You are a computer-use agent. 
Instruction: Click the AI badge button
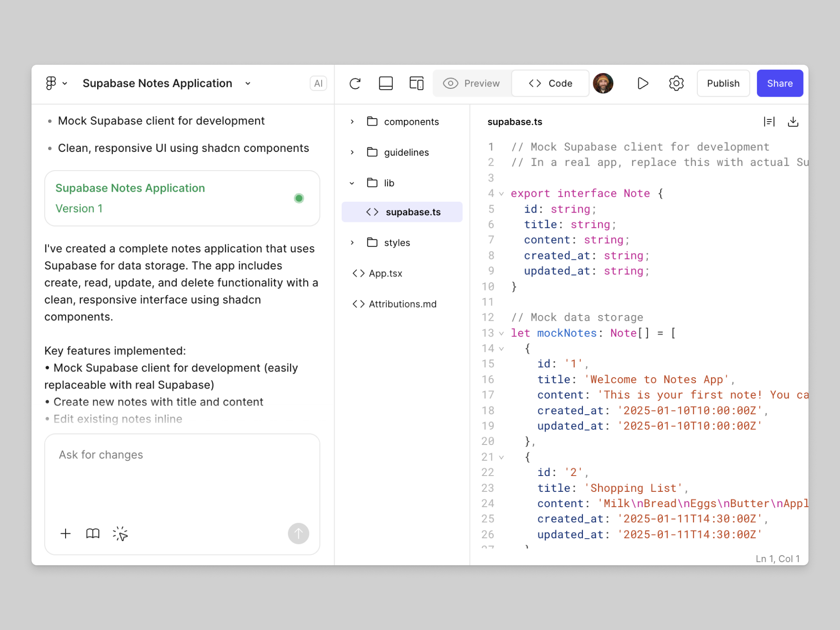coord(318,83)
